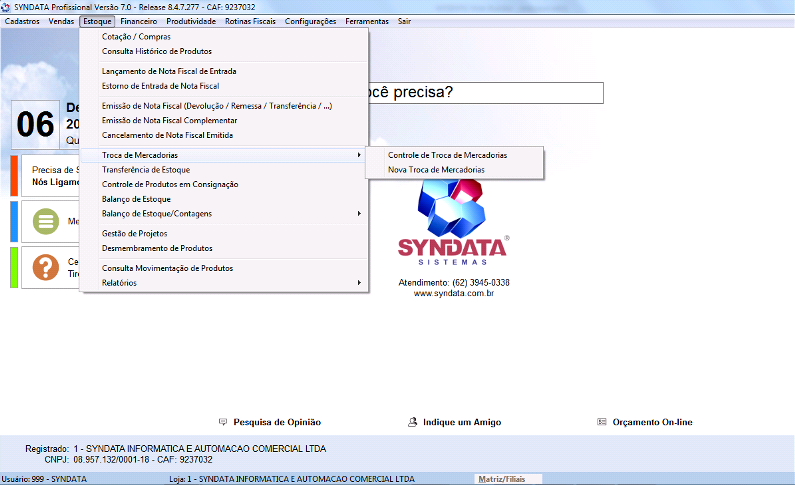The width and height of the screenshot is (795, 485).
Task: Click the Usuário: 999 - SYNDATA status text
Action: (44, 479)
